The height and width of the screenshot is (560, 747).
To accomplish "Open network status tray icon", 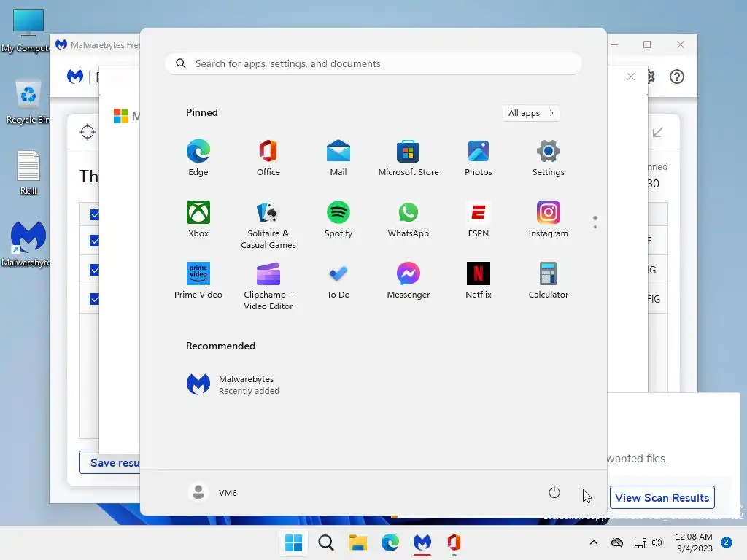I will point(640,542).
